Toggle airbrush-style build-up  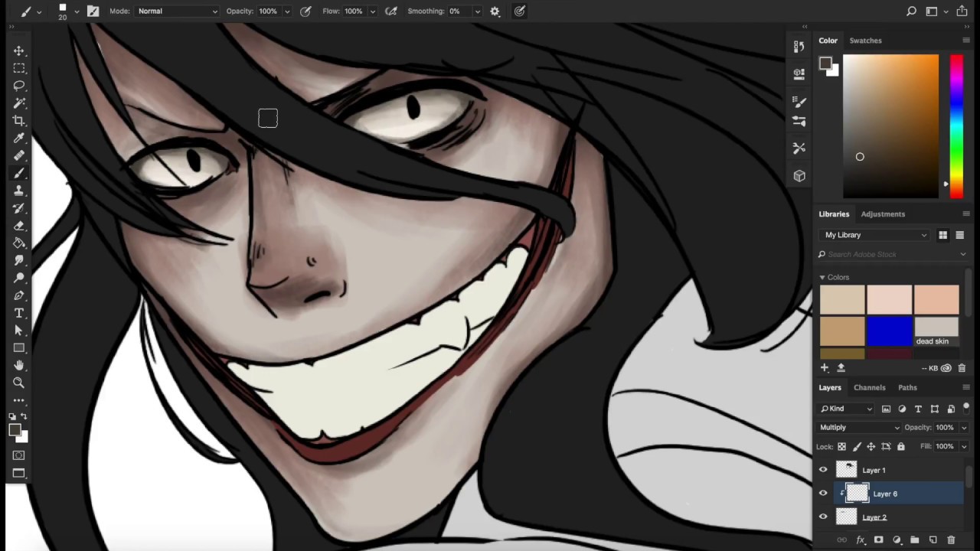pyautogui.click(x=391, y=11)
